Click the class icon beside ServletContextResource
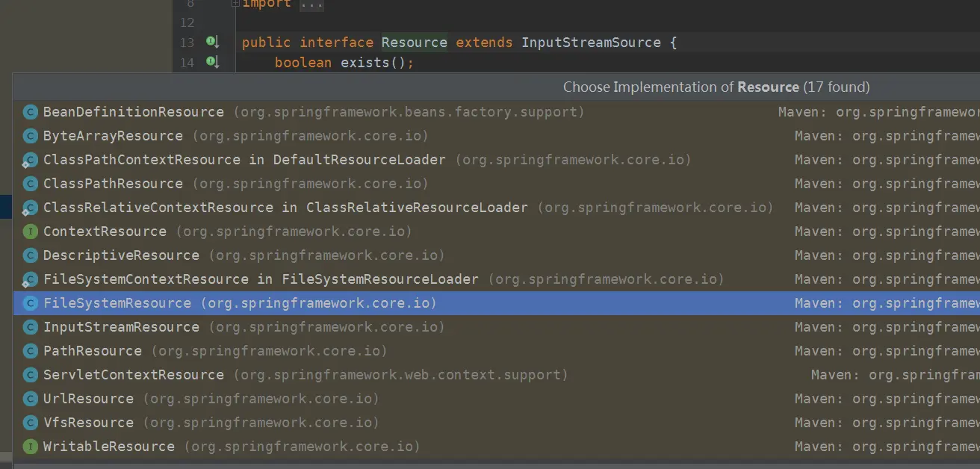 coord(30,374)
